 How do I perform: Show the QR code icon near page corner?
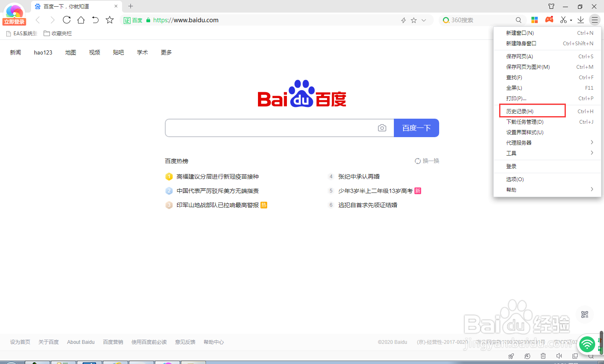585,314
